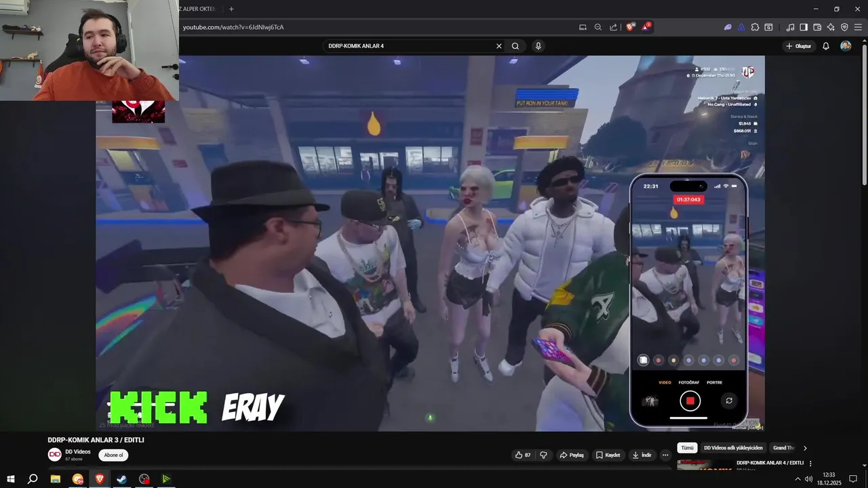Open the taskbar clock showing 12:33
The height and width of the screenshot is (488, 868).
[828, 479]
